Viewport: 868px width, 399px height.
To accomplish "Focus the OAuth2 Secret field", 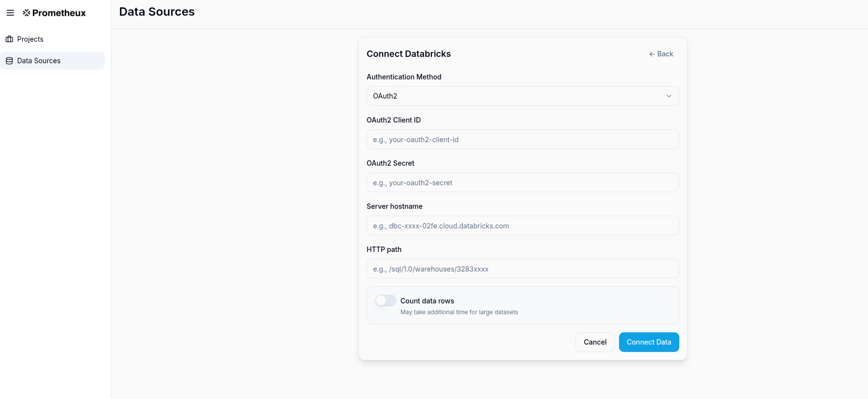I will 522,182.
